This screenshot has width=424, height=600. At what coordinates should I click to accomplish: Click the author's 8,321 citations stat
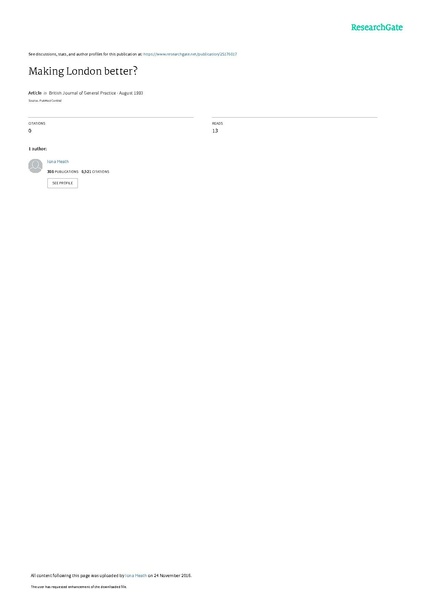[x=95, y=172]
